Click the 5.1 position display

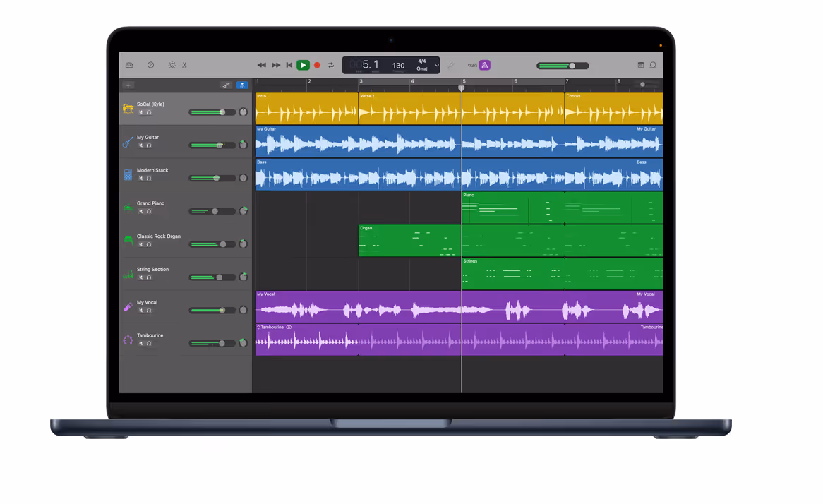point(371,64)
